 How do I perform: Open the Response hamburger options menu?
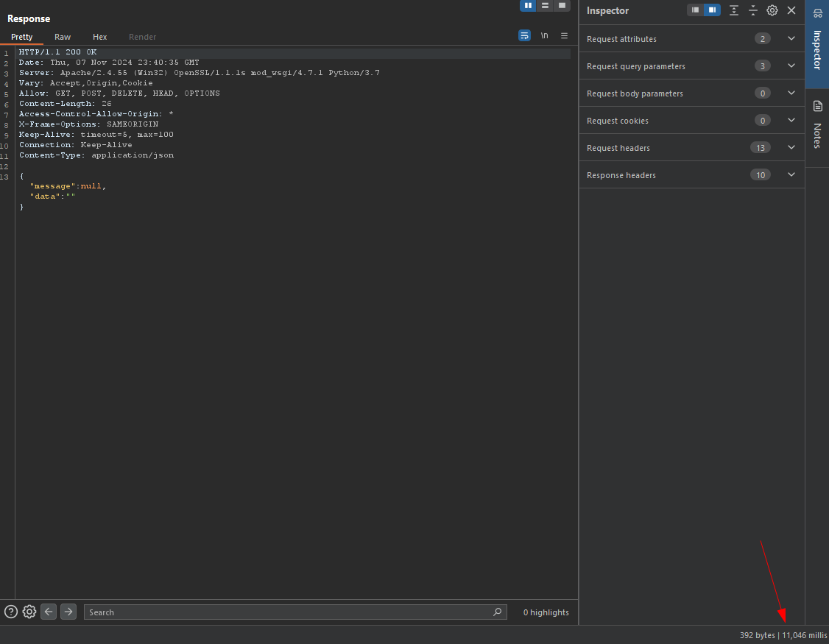(565, 35)
